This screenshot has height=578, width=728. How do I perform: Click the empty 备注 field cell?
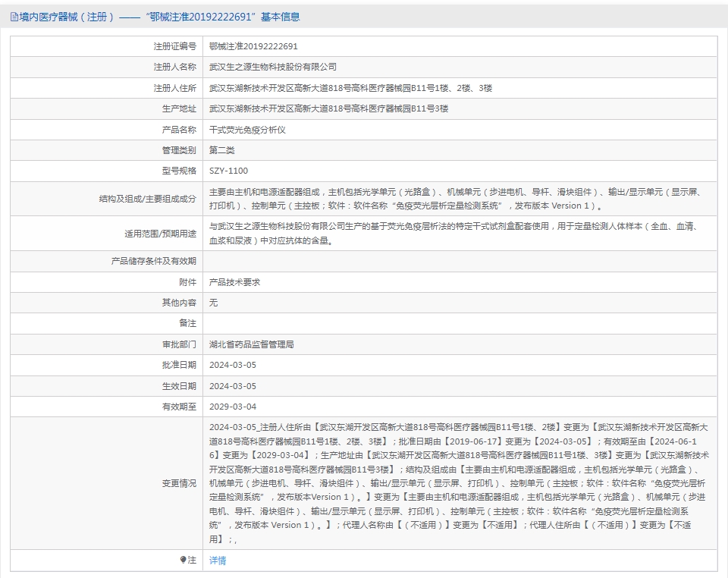[460, 324]
